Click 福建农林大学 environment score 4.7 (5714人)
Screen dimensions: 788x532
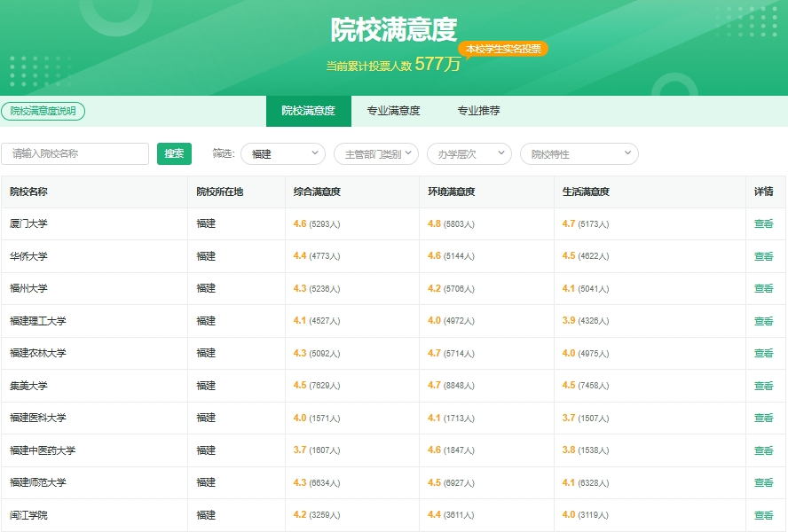[452, 354]
